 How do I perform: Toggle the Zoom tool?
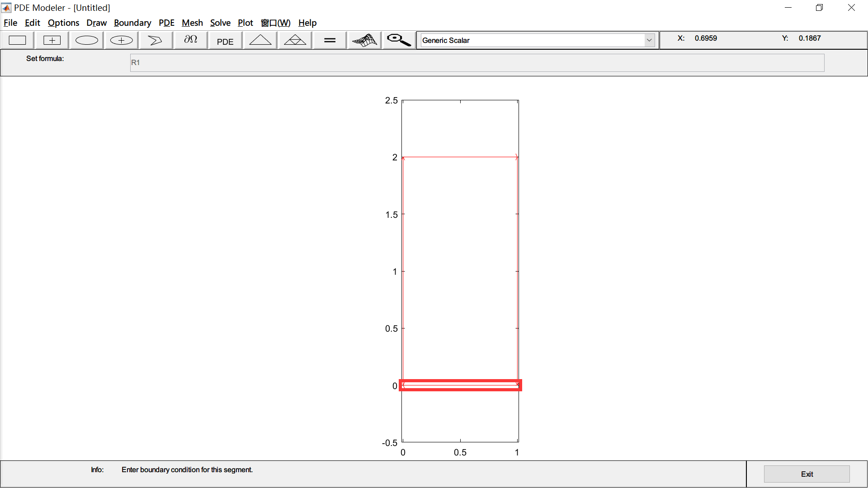click(x=398, y=40)
